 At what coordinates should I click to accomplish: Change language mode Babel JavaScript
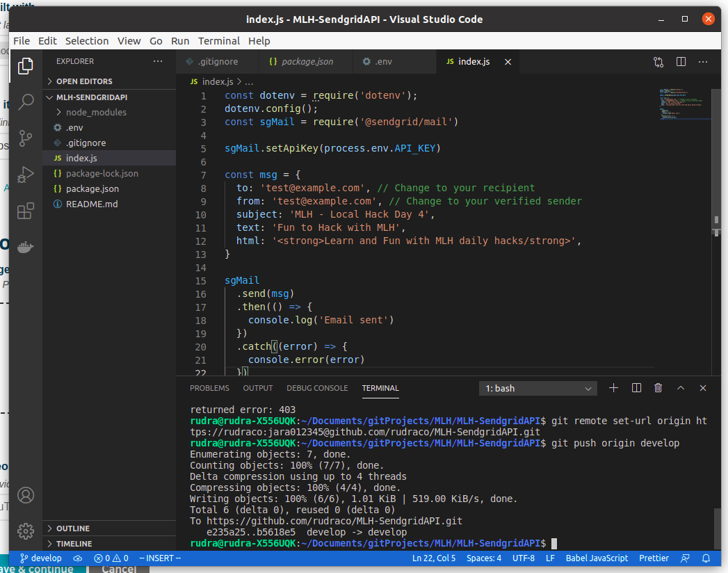(597, 558)
